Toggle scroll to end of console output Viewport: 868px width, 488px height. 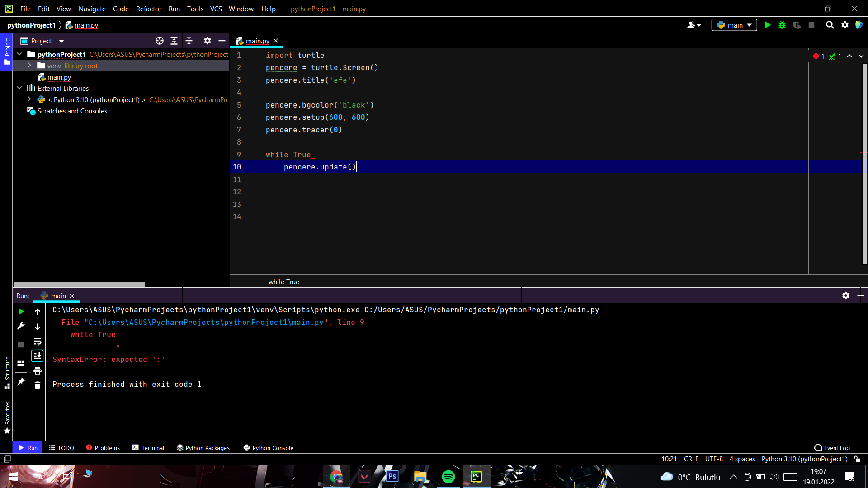[38, 356]
